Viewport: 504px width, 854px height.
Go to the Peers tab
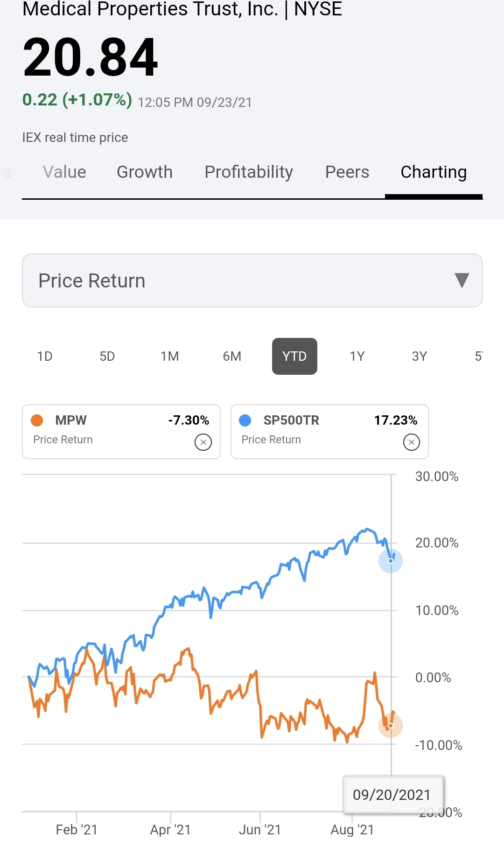pyautogui.click(x=347, y=172)
